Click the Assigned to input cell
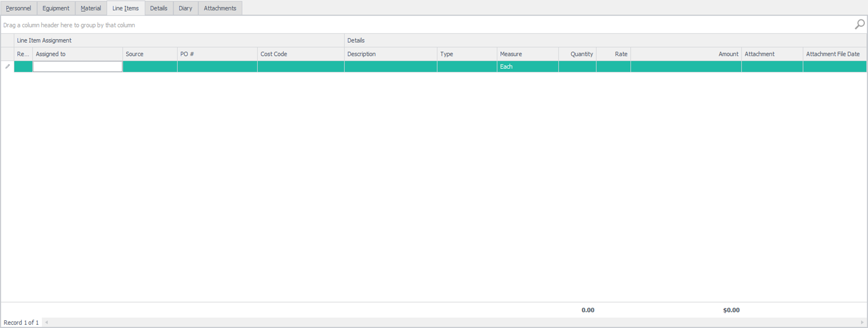The height and width of the screenshot is (328, 868). [77, 66]
